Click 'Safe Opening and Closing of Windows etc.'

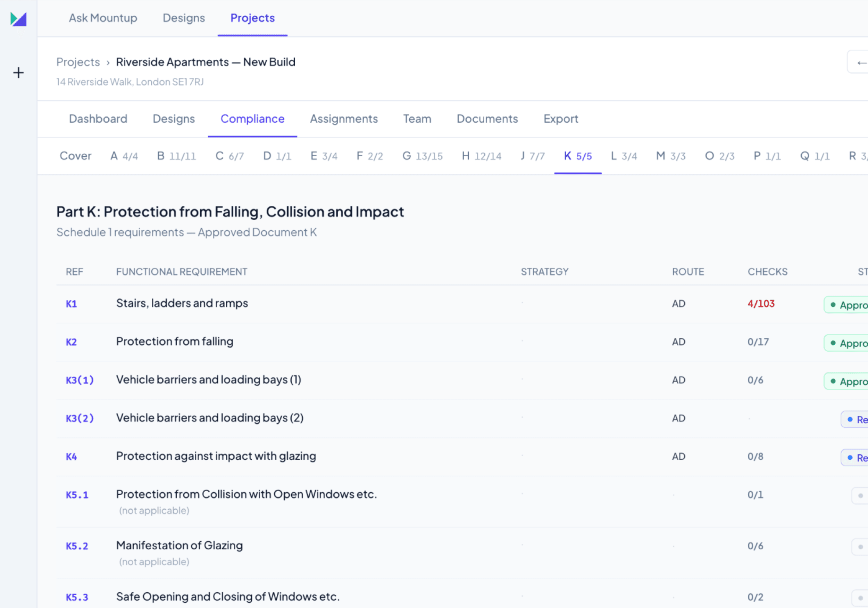[228, 597]
